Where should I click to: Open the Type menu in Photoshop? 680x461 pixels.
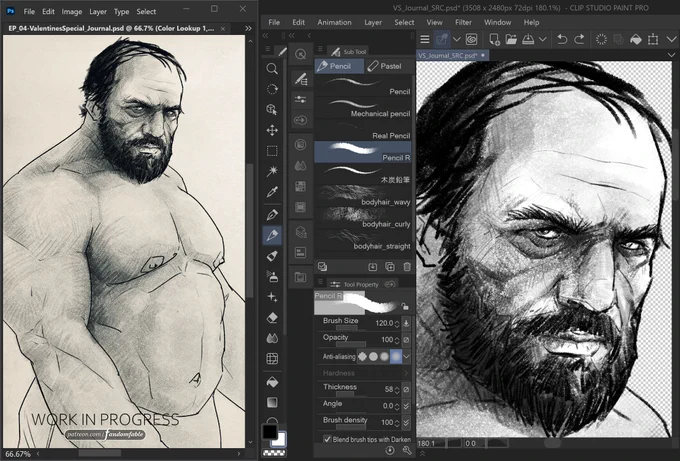(x=121, y=12)
